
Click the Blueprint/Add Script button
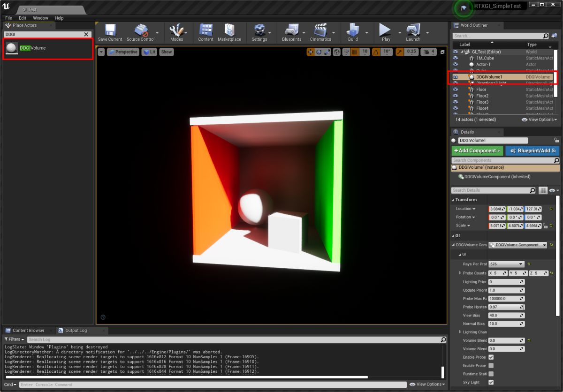(x=533, y=151)
